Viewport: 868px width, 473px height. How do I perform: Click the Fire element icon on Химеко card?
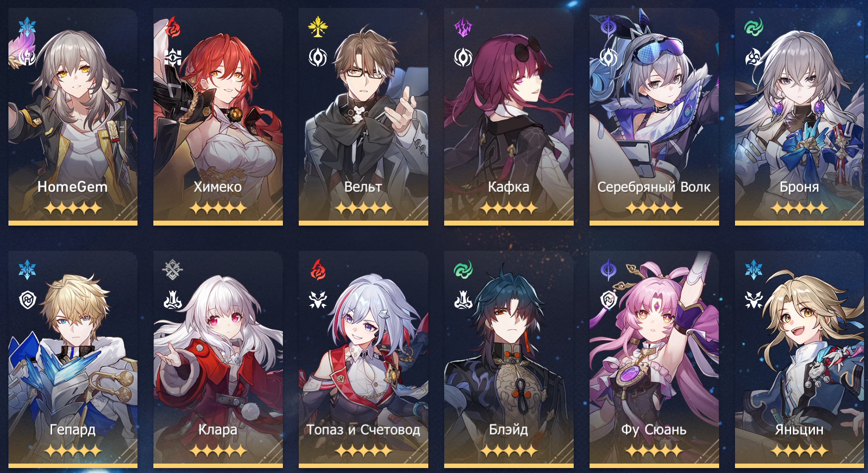(172, 28)
